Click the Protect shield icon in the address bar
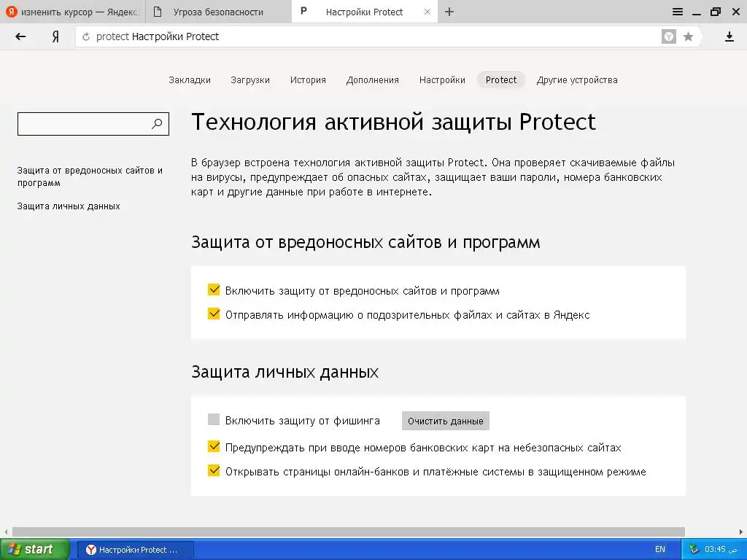Image resolution: width=747 pixels, height=560 pixels. 669,36
